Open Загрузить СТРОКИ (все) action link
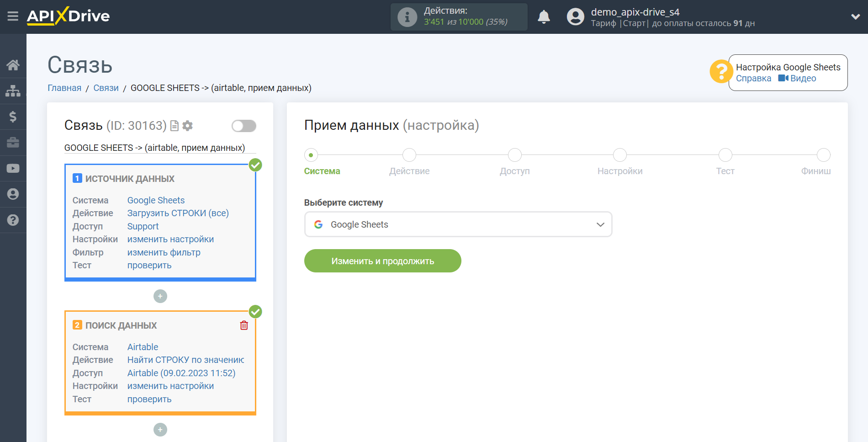Image resolution: width=868 pixels, height=442 pixels. click(178, 213)
